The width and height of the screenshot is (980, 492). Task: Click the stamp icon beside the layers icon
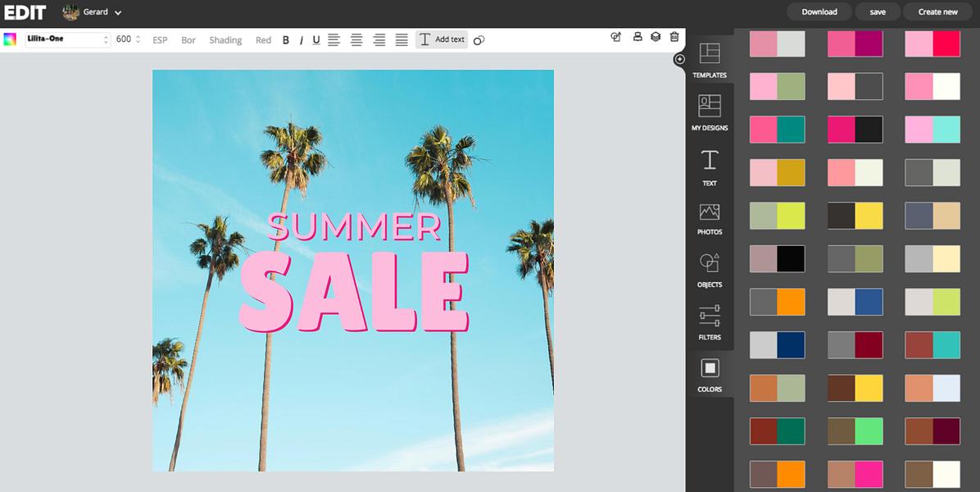[x=637, y=37]
